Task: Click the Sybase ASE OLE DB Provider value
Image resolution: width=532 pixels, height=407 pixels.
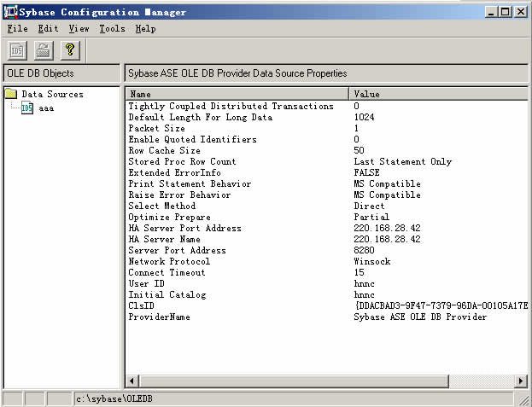Action: 420,317
